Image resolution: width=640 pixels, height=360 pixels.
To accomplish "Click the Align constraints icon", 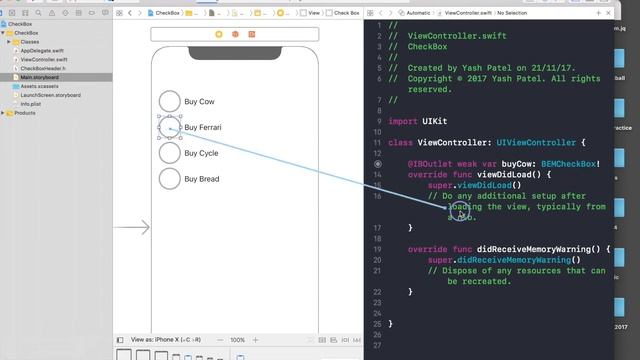I will click(333, 340).
